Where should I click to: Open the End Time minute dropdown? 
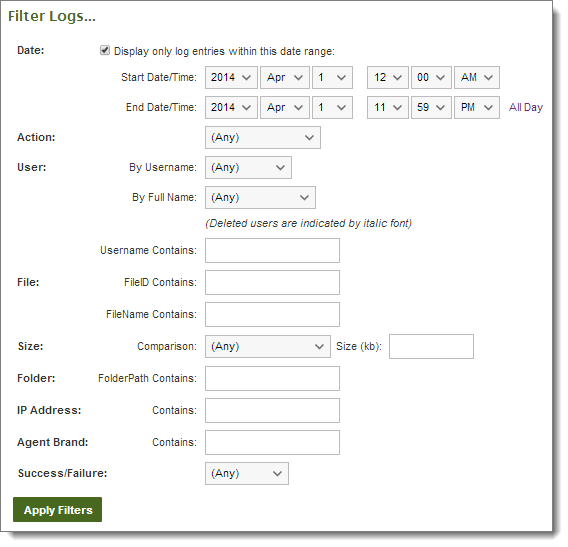pos(431,108)
